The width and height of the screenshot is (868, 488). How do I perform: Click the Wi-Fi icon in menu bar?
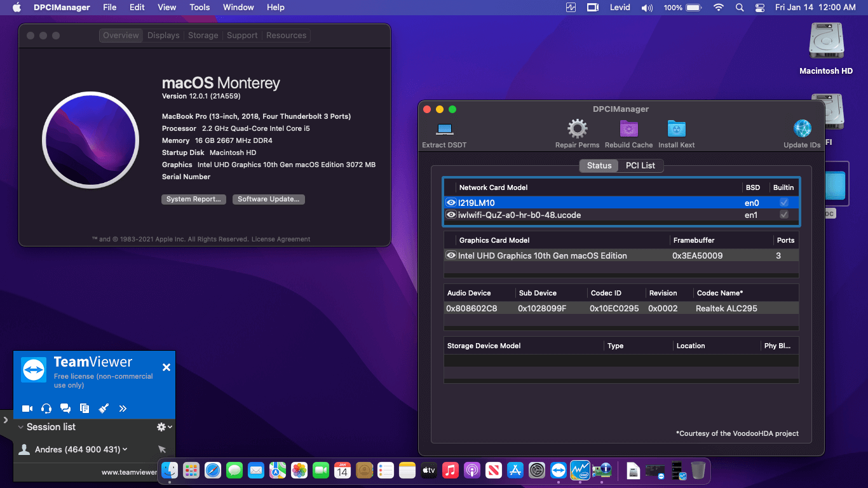[x=719, y=8]
